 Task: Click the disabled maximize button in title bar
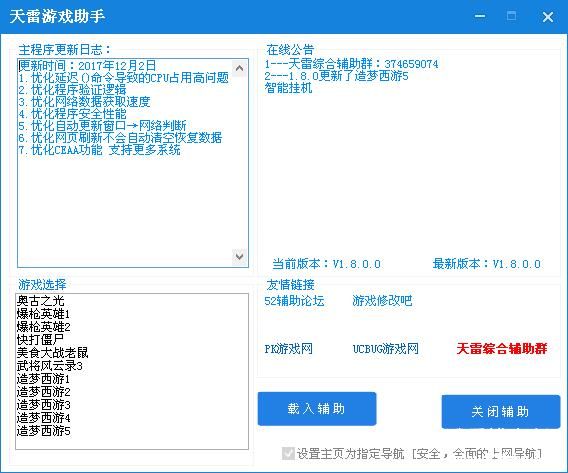click(x=511, y=16)
